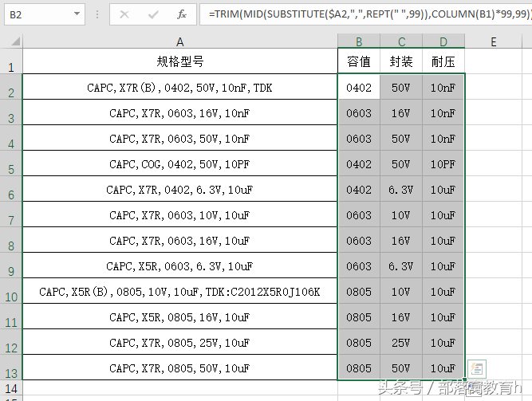Select cell with CAPC,X7R,0805,25V,10uF
Image resolution: width=532 pixels, height=401 pixels.
click(x=179, y=342)
